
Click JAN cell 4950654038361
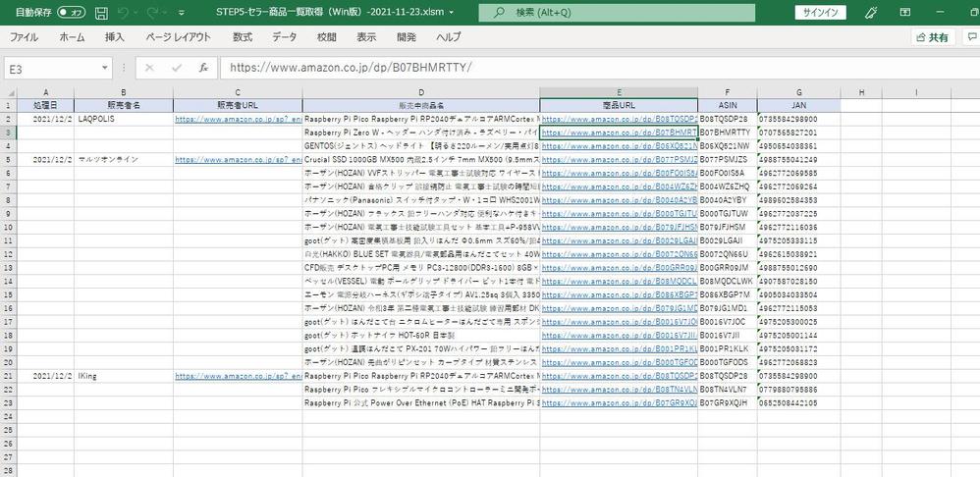pyautogui.click(x=798, y=145)
